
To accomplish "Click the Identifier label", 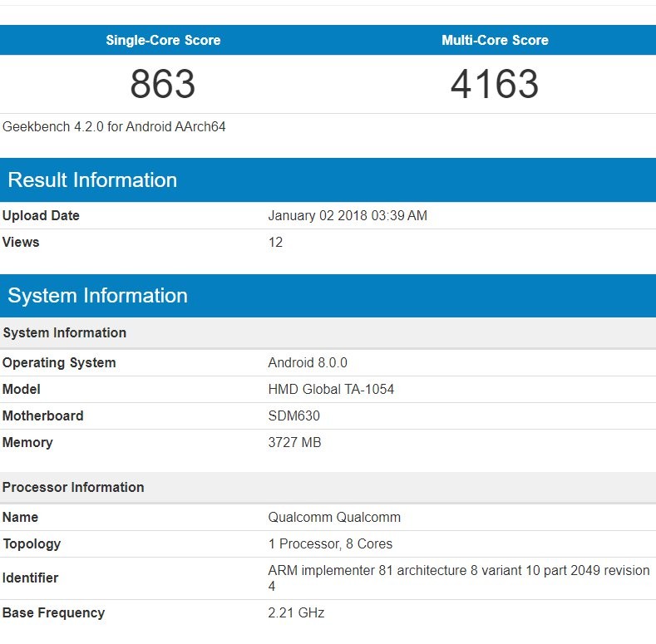I will (x=30, y=578).
